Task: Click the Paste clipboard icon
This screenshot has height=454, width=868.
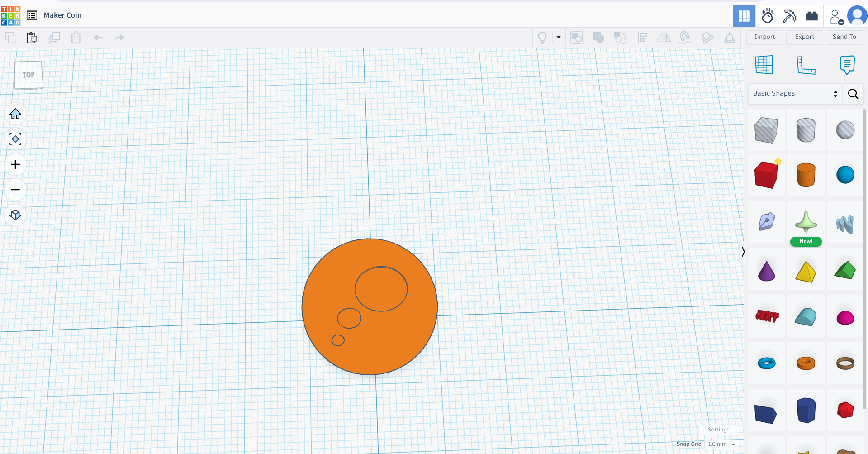Action: pos(32,38)
